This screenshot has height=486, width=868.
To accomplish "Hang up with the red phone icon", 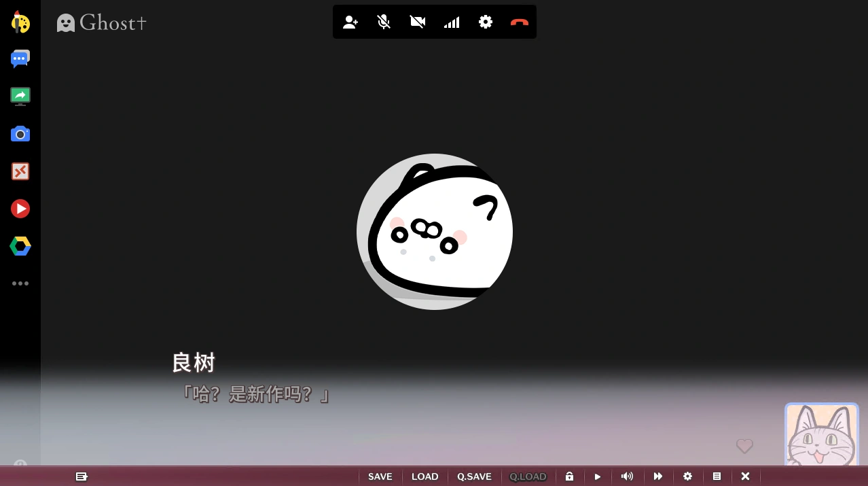I will click(x=519, y=22).
